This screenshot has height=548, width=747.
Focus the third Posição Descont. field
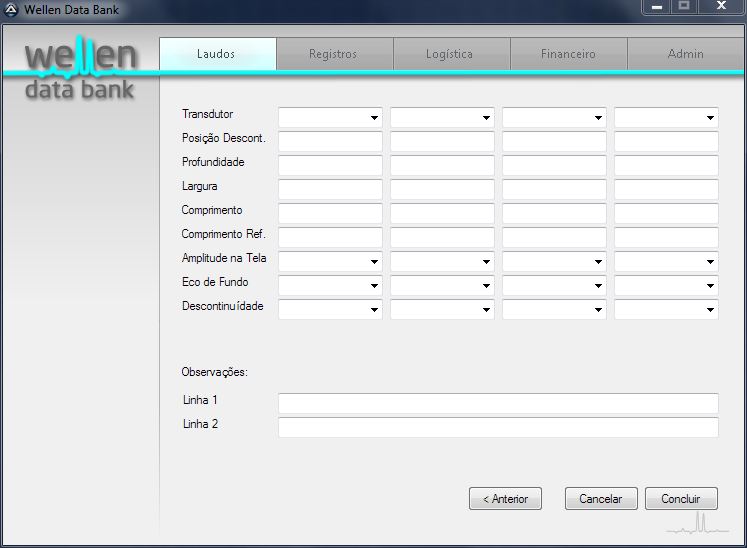click(x=554, y=142)
